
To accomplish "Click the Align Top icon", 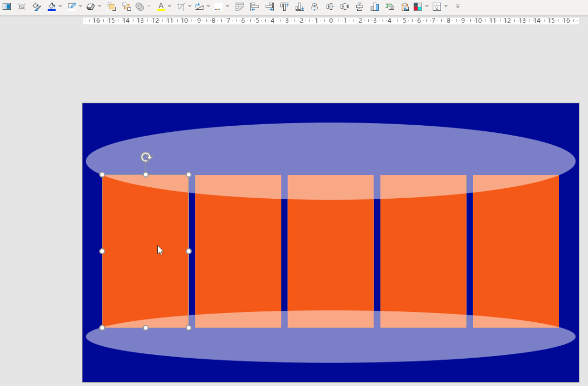I will pos(284,7).
